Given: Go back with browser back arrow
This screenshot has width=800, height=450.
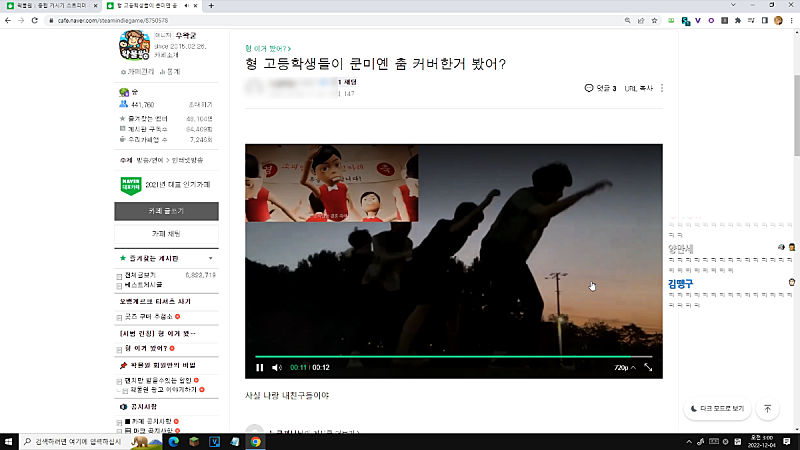Looking at the screenshot, I should click(8, 20).
